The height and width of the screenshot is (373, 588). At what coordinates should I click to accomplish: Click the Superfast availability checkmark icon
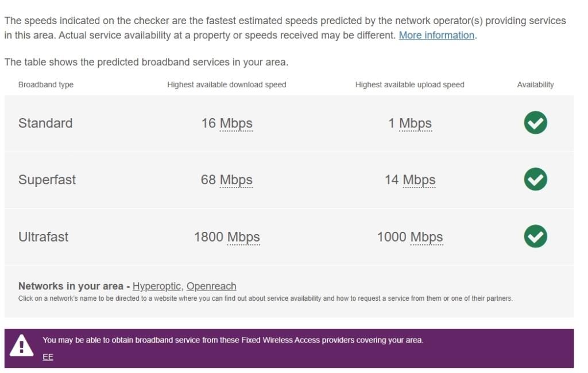[535, 180]
